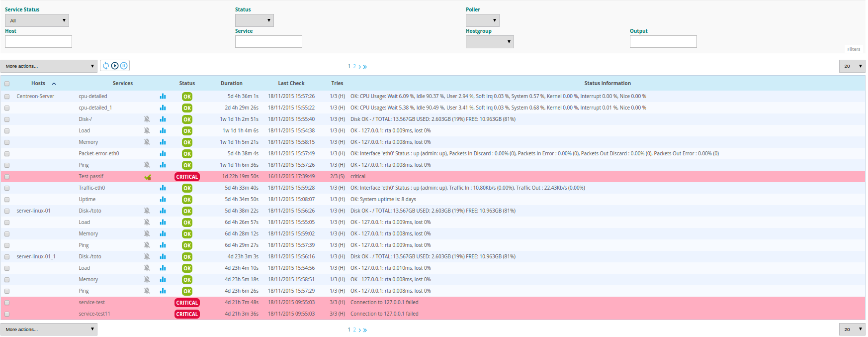Click the OK badge of Traffic-eth0
Image resolution: width=868 pixels, height=337 pixels.
click(x=187, y=188)
